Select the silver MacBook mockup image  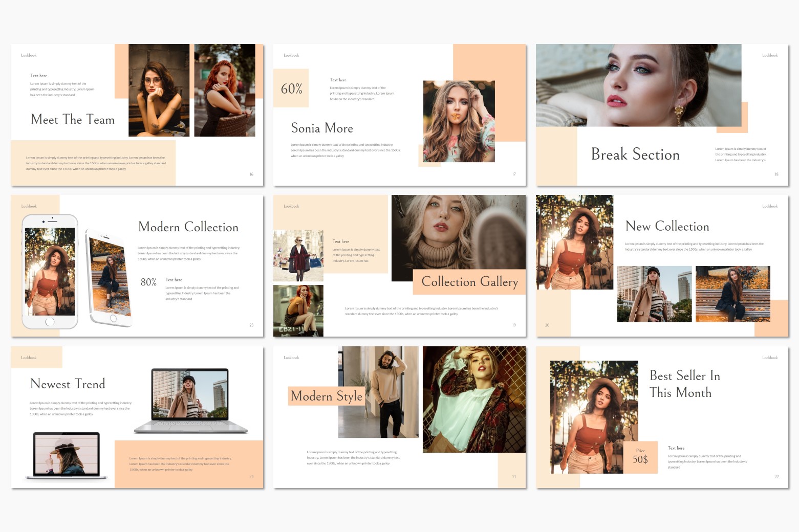click(x=190, y=401)
